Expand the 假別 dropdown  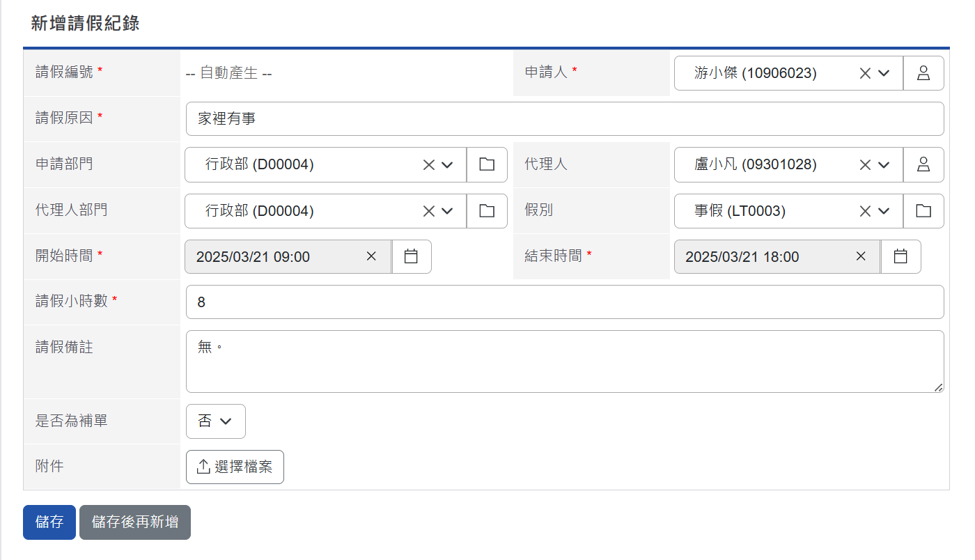[884, 211]
